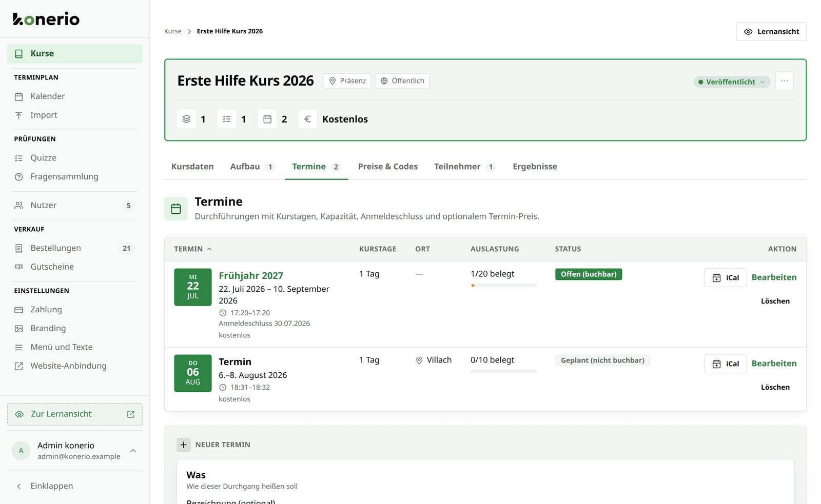The width and height of the screenshot is (821, 504).
Task: Open Website-Anbindung settings
Action: (75, 366)
